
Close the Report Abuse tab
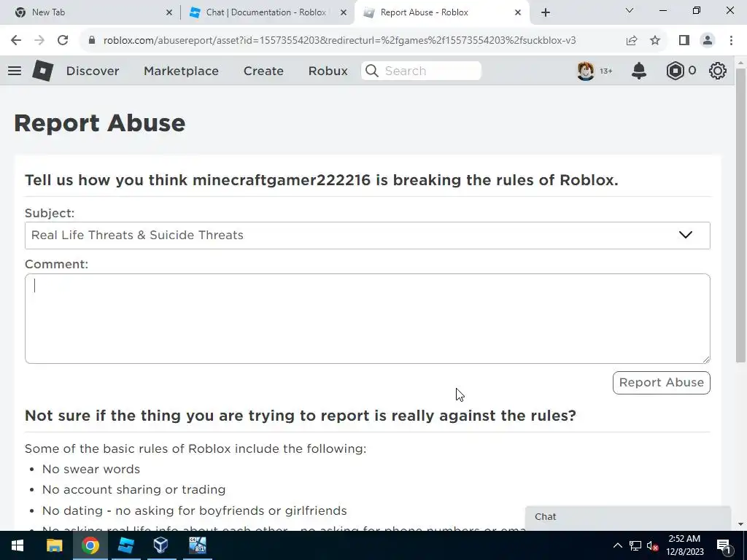[518, 13]
